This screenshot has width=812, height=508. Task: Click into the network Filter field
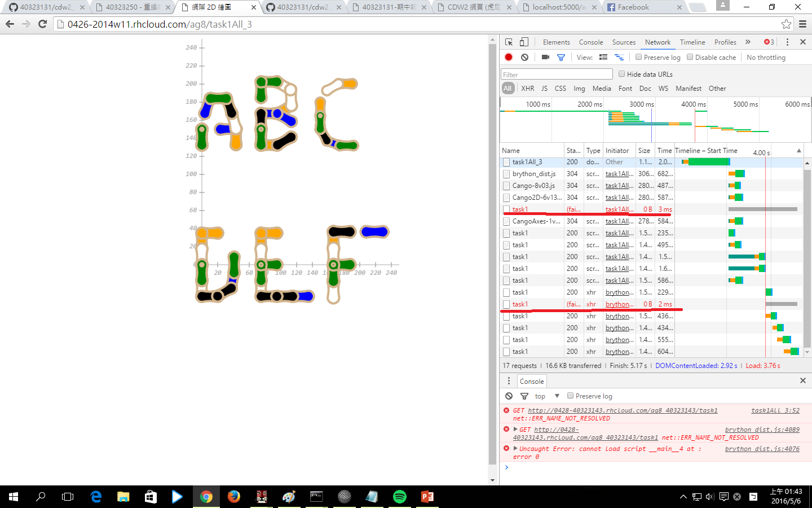[x=557, y=75]
